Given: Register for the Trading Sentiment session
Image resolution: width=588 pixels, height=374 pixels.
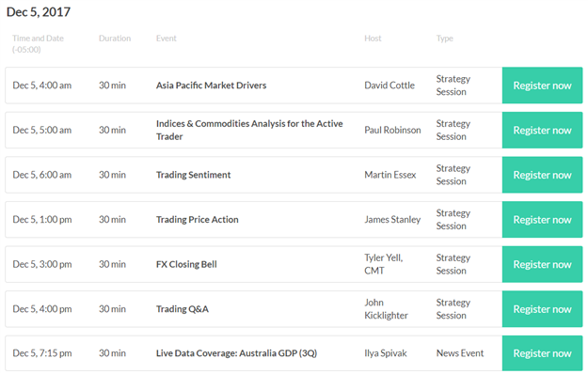Looking at the screenshot, I should point(542,175).
